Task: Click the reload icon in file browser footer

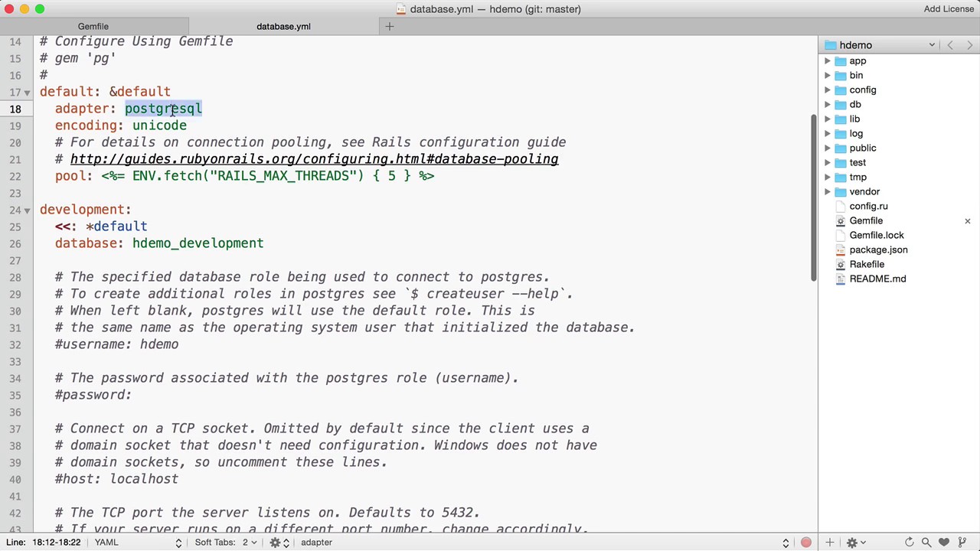Action: point(909,543)
